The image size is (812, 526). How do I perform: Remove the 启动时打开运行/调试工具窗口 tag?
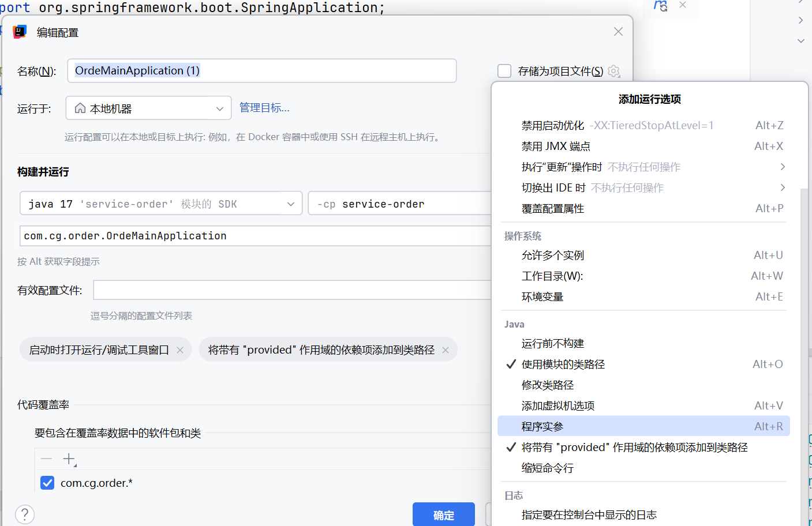179,350
